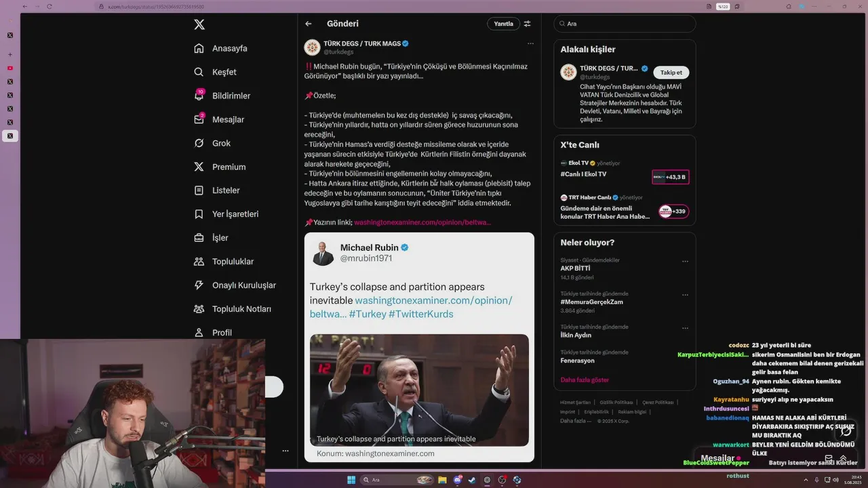Click Daha fazla göster under trends
This screenshot has height=488, width=868.
pos(585,380)
